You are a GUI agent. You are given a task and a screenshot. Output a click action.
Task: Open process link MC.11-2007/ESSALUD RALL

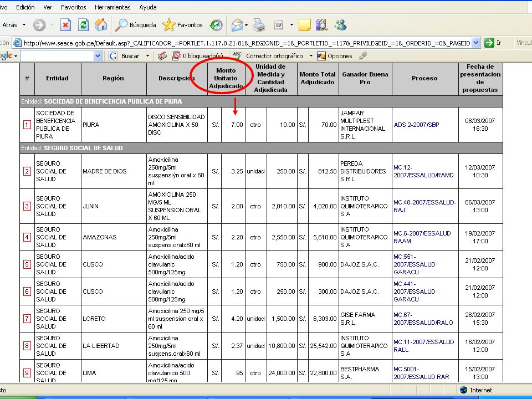point(423,346)
